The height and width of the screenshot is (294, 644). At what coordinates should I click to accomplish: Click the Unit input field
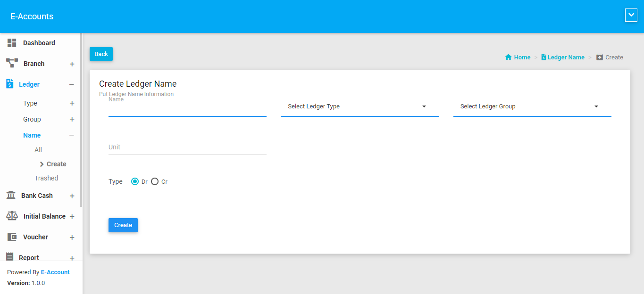[187, 147]
